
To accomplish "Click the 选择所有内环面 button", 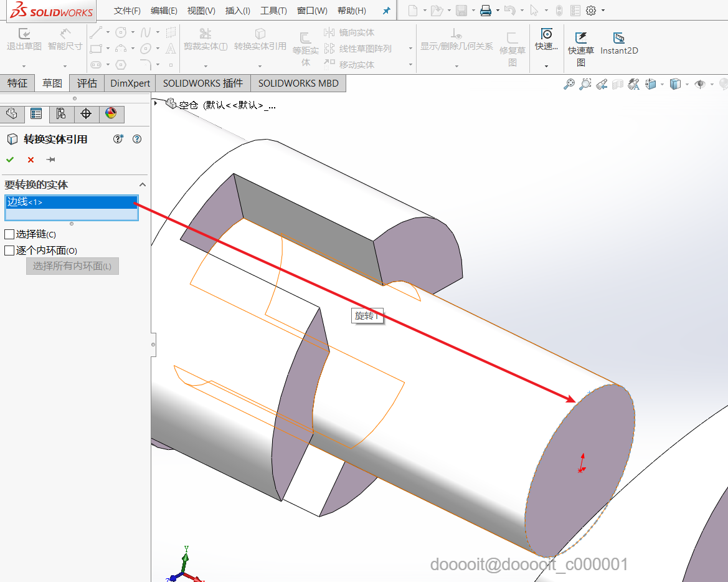I will pos(72,266).
